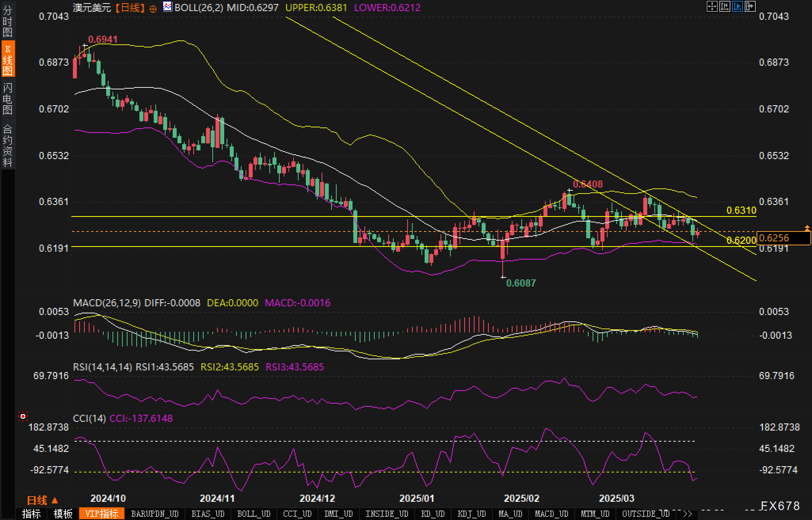Screen dimensions: 812x520
Task: Click the orange price alert arrow icon
Action: coord(807,228)
